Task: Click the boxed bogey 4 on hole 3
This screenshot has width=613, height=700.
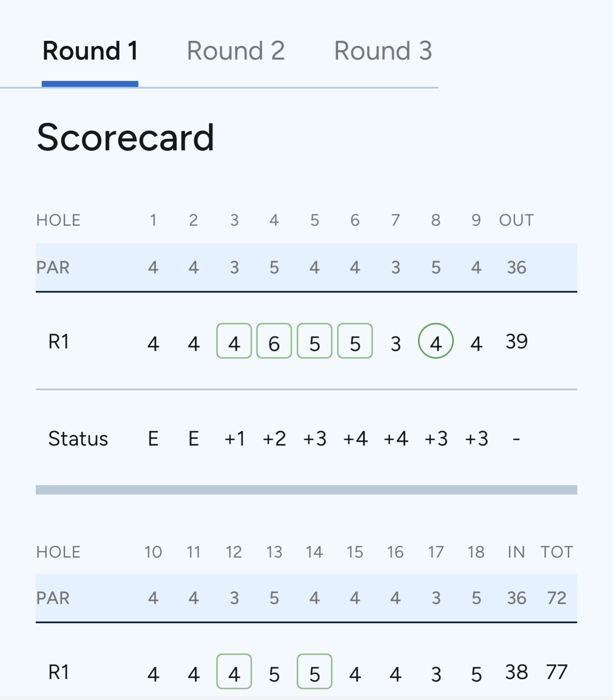Action: [234, 341]
